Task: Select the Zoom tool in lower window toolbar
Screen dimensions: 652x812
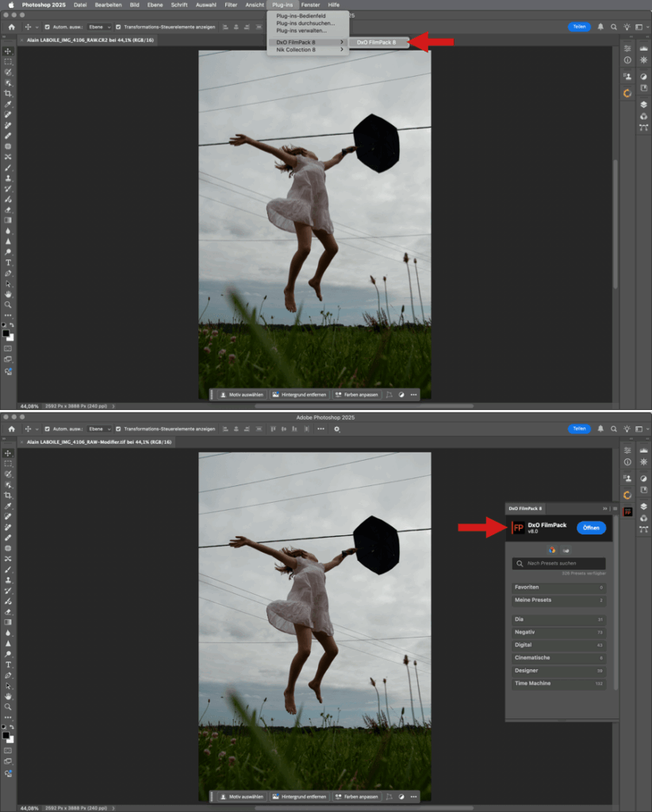Action: click(8, 707)
